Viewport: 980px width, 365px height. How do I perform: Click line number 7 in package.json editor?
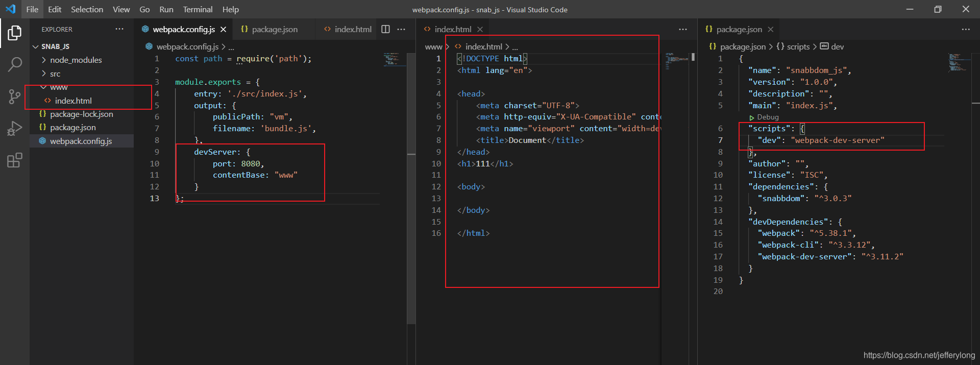point(720,140)
